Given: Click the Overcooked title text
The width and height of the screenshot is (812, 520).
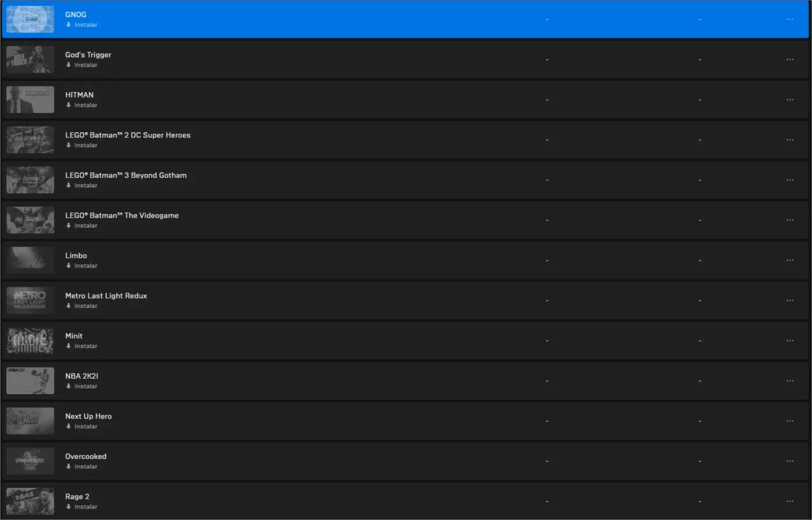Looking at the screenshot, I should [x=86, y=456].
